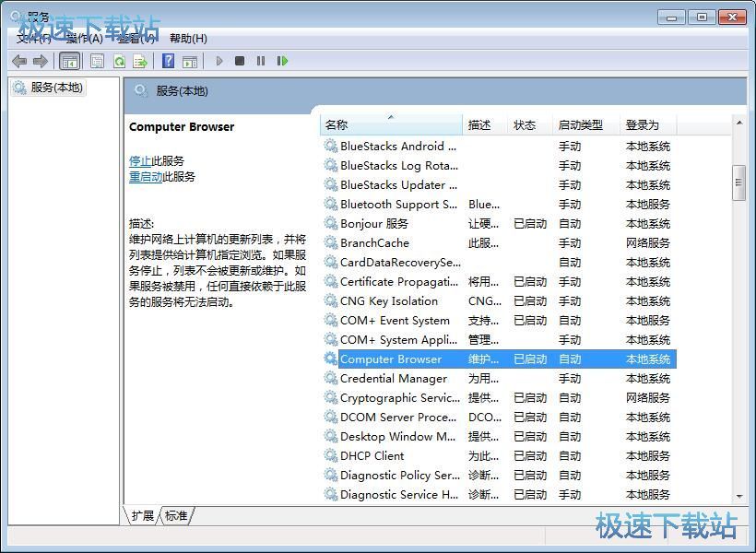This screenshot has width=756, height=553.
Task: Click gear icon of Bonjour 服务 row
Action: click(331, 223)
